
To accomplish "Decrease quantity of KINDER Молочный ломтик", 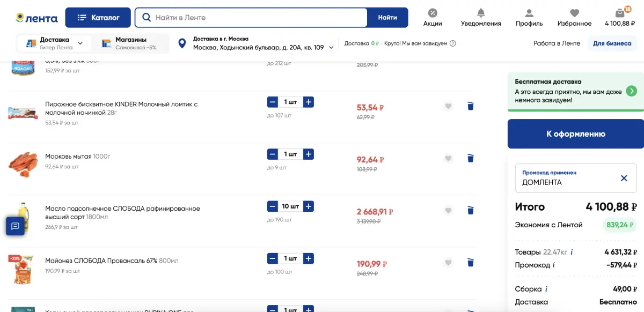I will click(x=273, y=102).
